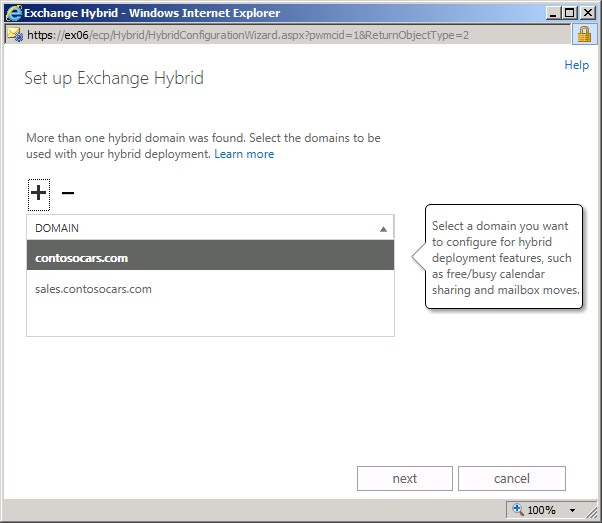Click the window resize grip in the corner

(592, 512)
